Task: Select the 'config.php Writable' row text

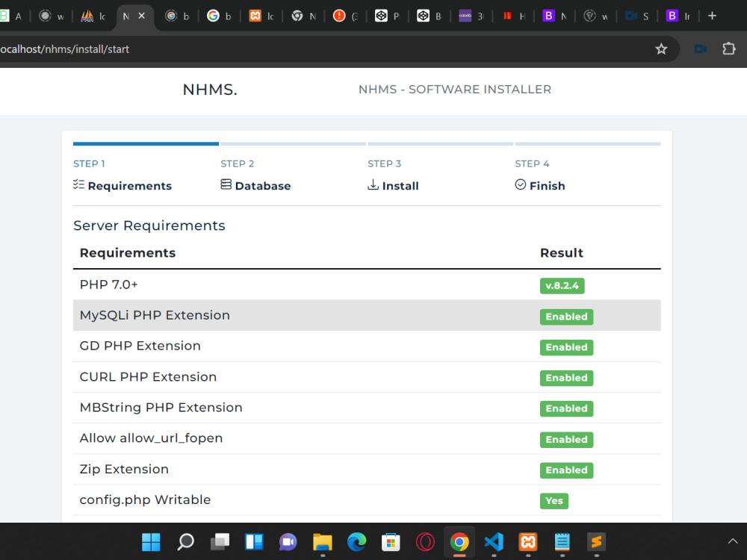Action: (x=145, y=500)
